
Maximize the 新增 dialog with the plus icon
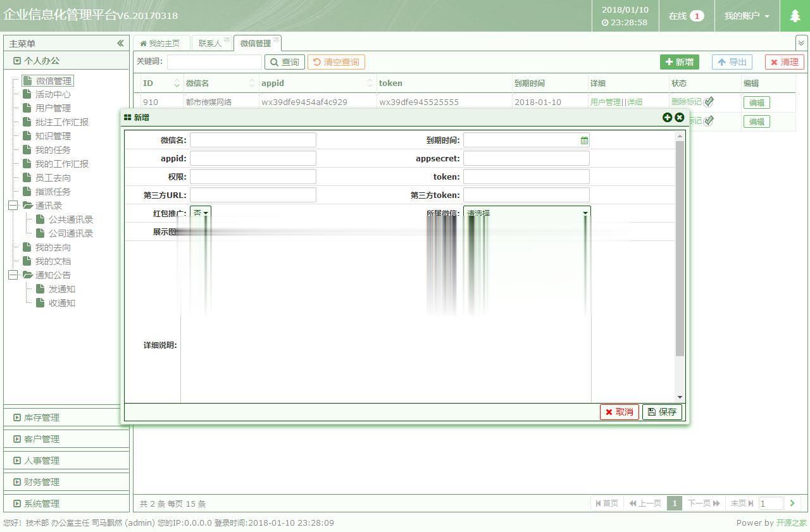tap(667, 118)
